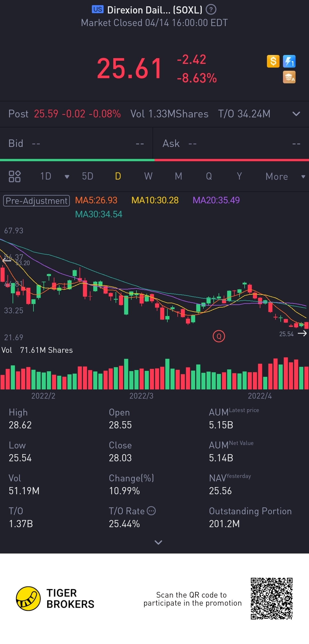The image size is (309, 644).
Task: Select the W weekly chart tab
Action: pyautogui.click(x=148, y=176)
